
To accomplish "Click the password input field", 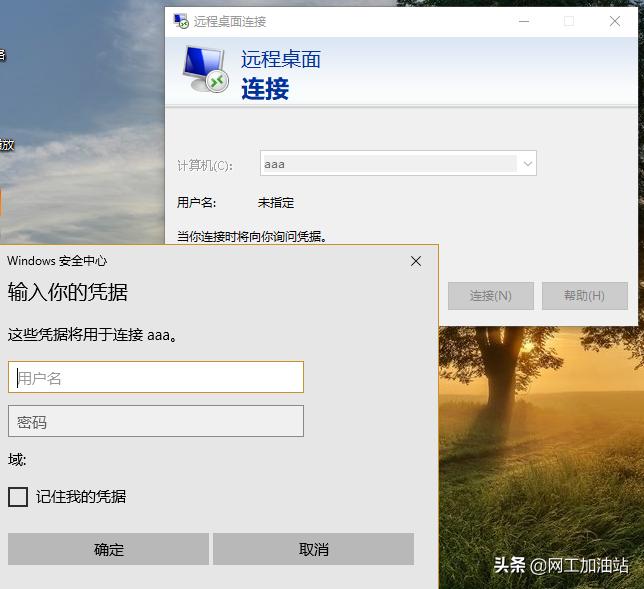I will [156, 421].
